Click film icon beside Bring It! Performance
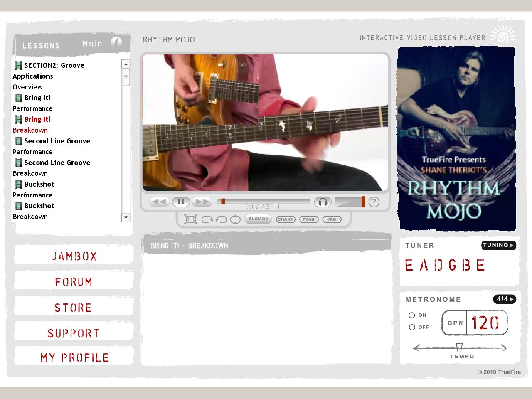This screenshot has width=532, height=399. point(18,98)
